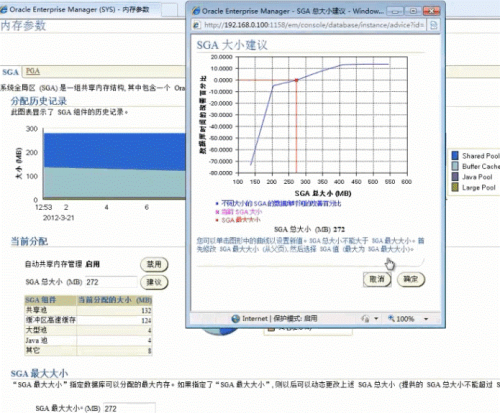The height and width of the screenshot is (413, 500).
Task: Click the 'SGA 最大大小' section heading
Action: coord(39,373)
